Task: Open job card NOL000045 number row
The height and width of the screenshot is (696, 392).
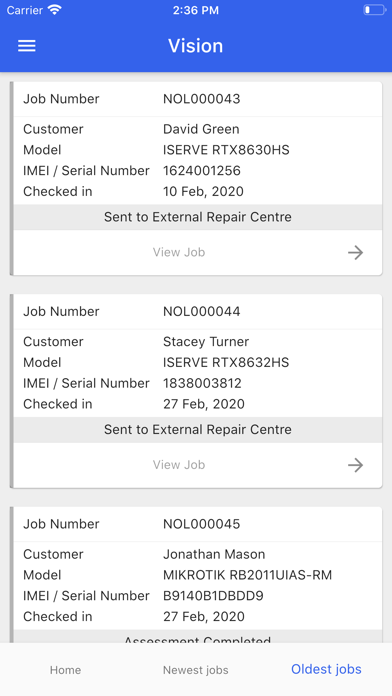Action: click(198, 524)
